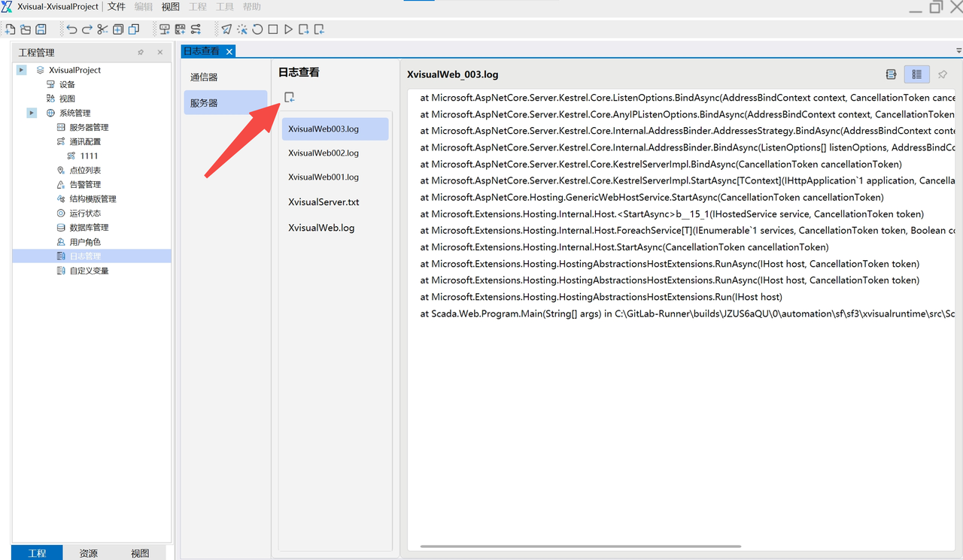The width and height of the screenshot is (963, 560).
Task: Open the 文件 menu
Action: coord(117,7)
